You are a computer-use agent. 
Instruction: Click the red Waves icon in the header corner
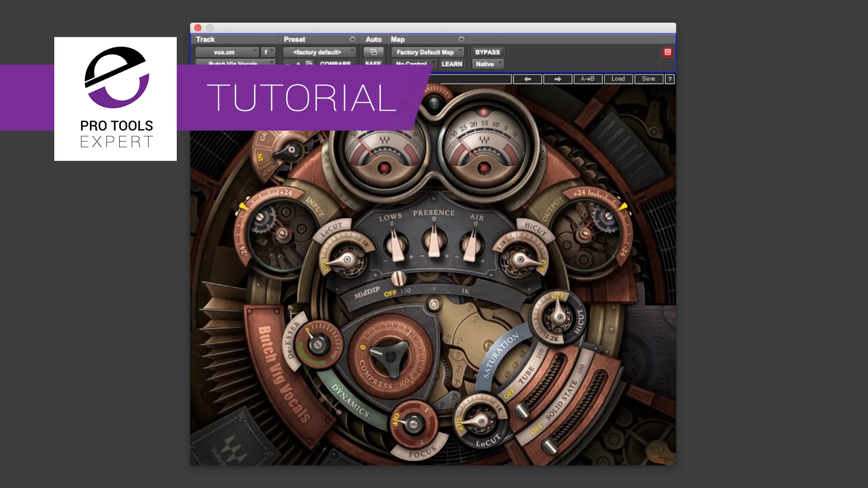pyautogui.click(x=668, y=52)
